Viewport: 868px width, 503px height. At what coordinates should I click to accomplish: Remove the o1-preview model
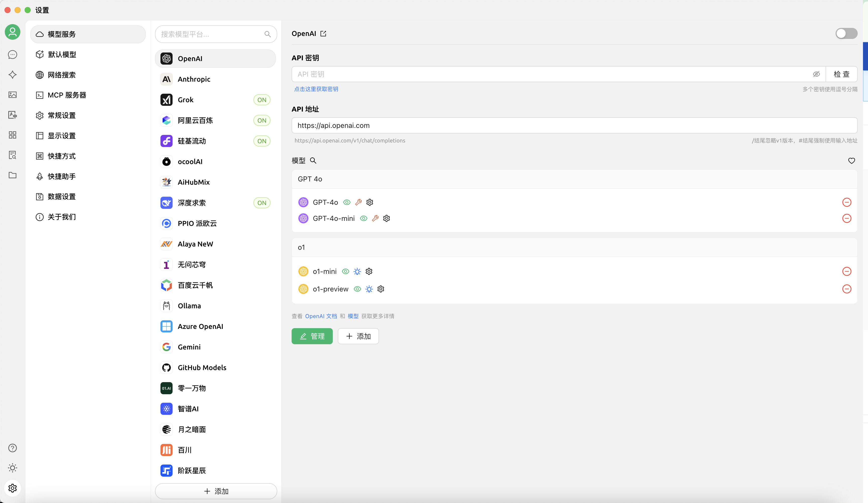click(847, 289)
